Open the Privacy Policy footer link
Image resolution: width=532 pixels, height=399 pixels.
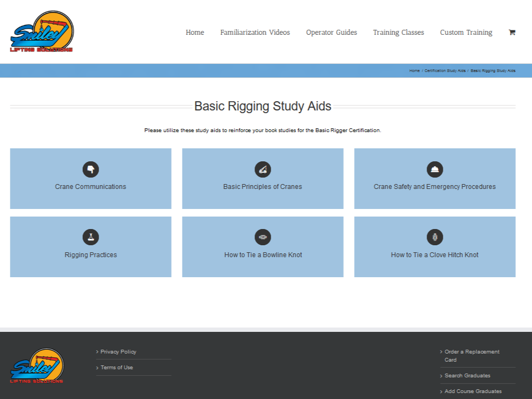coord(118,352)
